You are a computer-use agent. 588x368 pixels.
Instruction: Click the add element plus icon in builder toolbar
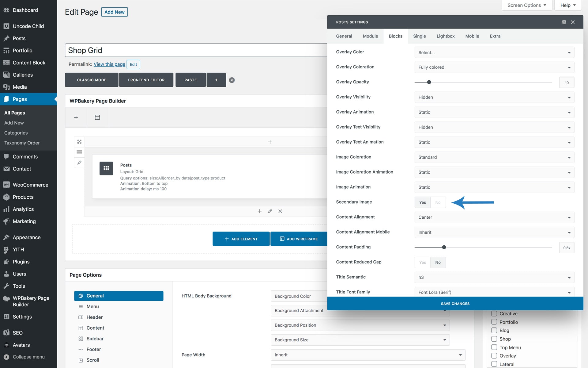point(76,117)
